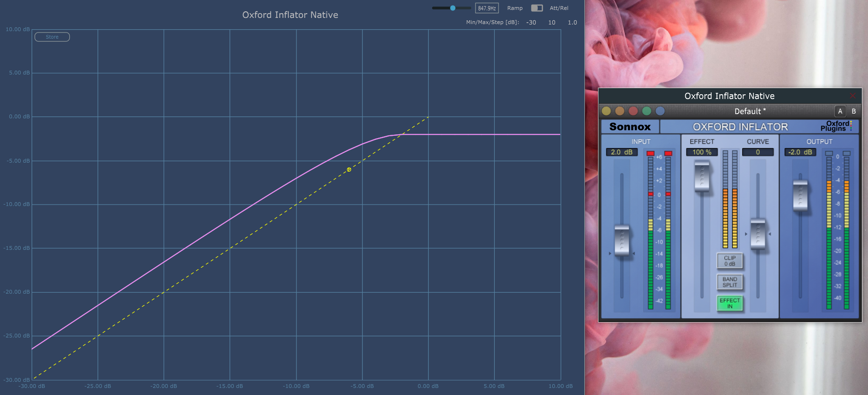This screenshot has width=868, height=395.
Task: Select comparison slot B
Action: (853, 111)
